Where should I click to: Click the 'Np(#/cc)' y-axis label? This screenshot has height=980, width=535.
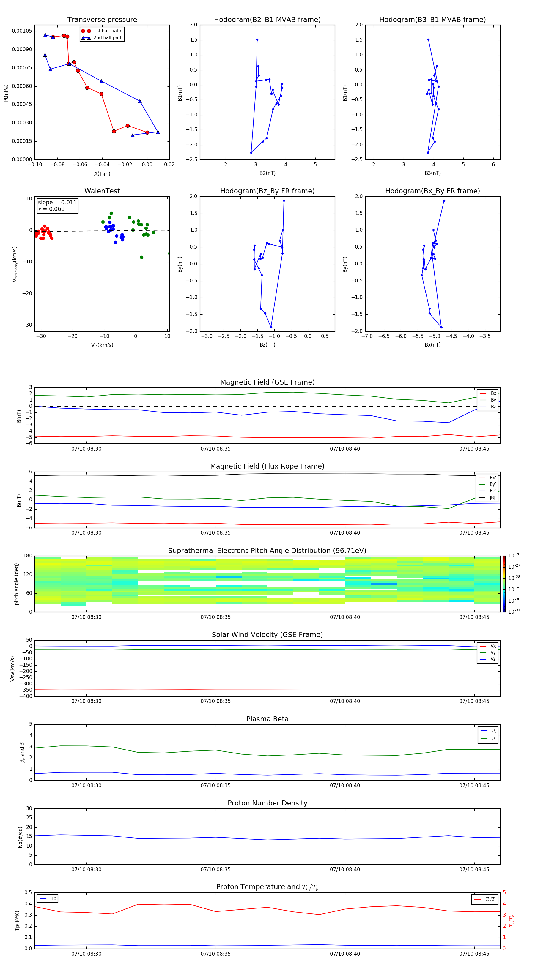20,837
